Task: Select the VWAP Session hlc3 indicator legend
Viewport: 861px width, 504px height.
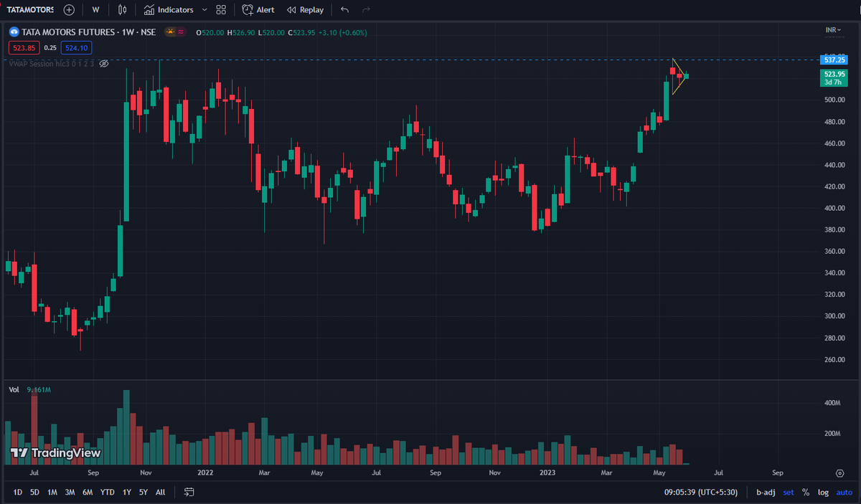Action: point(52,64)
